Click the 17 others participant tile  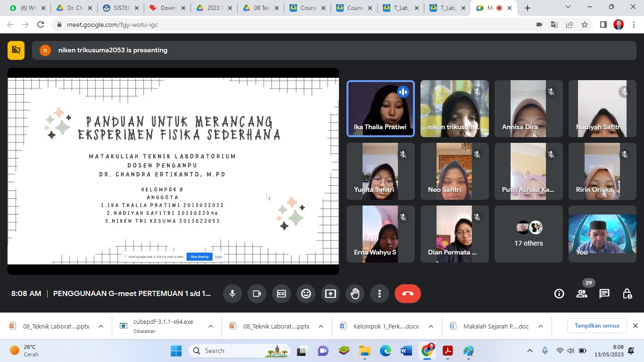coord(528,234)
